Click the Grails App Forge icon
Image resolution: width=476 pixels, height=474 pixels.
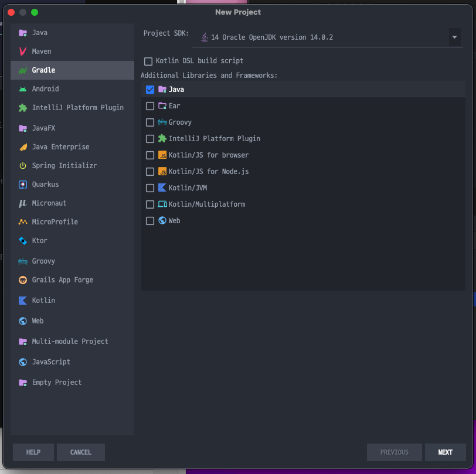(x=23, y=280)
